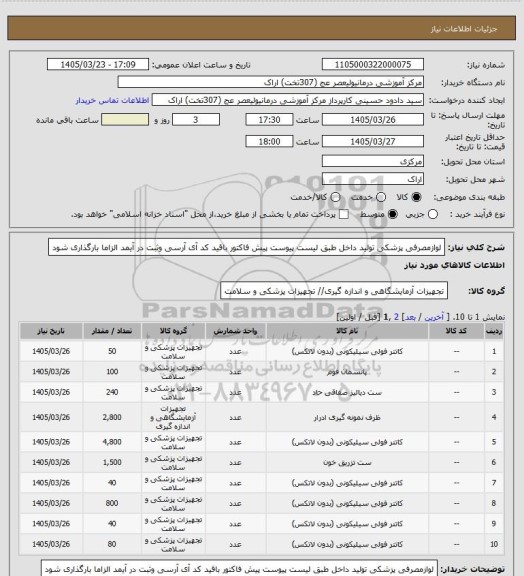Screen dimensions: 524x576
Task: Click row number 10 in the table
Action: pyautogui.click(x=494, y=544)
